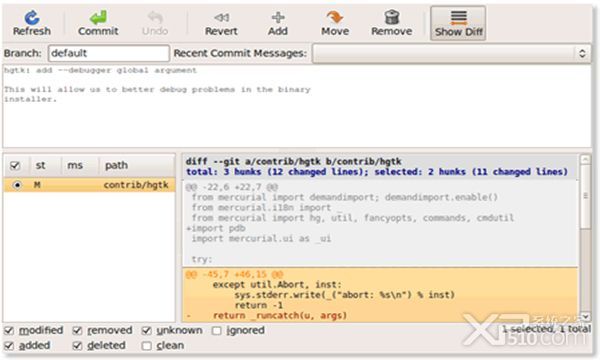Toggle the unknown filter checkbox
Viewport: 600px width, 360px height.
147,330
